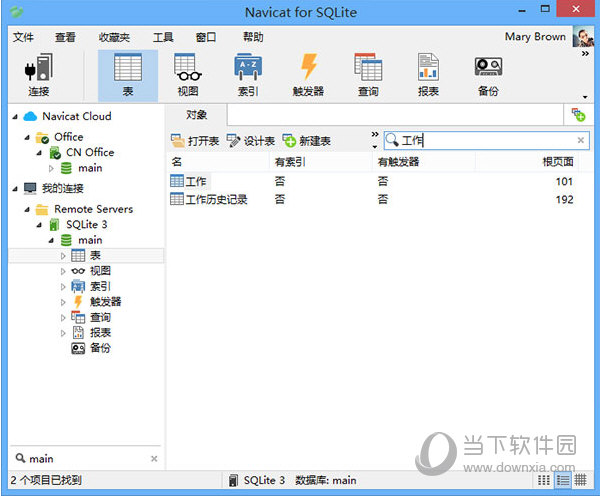The width and height of the screenshot is (600, 497).
Task: Clear the main search in sidebar
Action: (154, 458)
